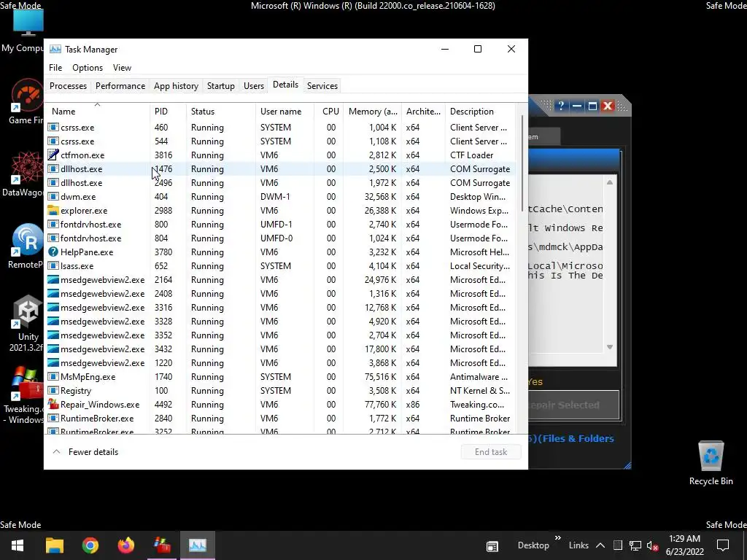Click scroll-down arrow in Repair window log
Image resolution: width=747 pixels, height=560 pixels.
point(610,347)
